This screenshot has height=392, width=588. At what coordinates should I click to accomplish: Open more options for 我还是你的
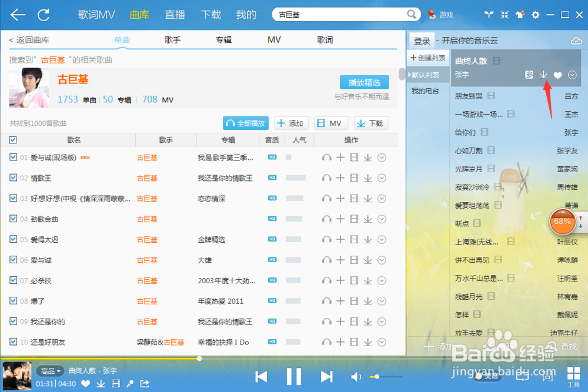[x=382, y=321]
